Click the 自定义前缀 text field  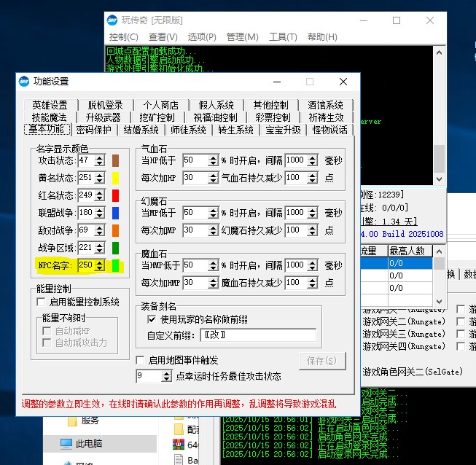click(x=260, y=335)
